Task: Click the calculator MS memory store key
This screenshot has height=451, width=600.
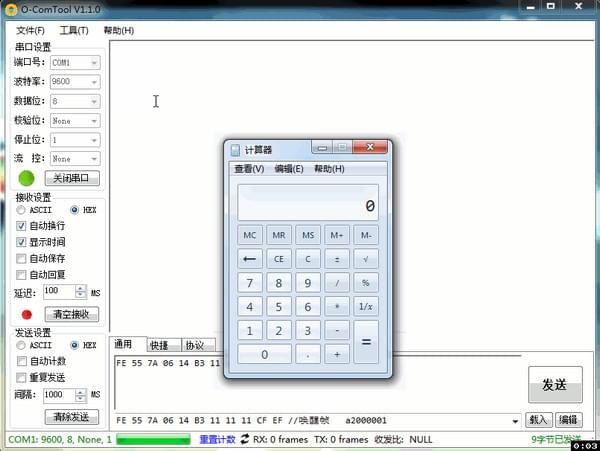Action: (x=308, y=235)
